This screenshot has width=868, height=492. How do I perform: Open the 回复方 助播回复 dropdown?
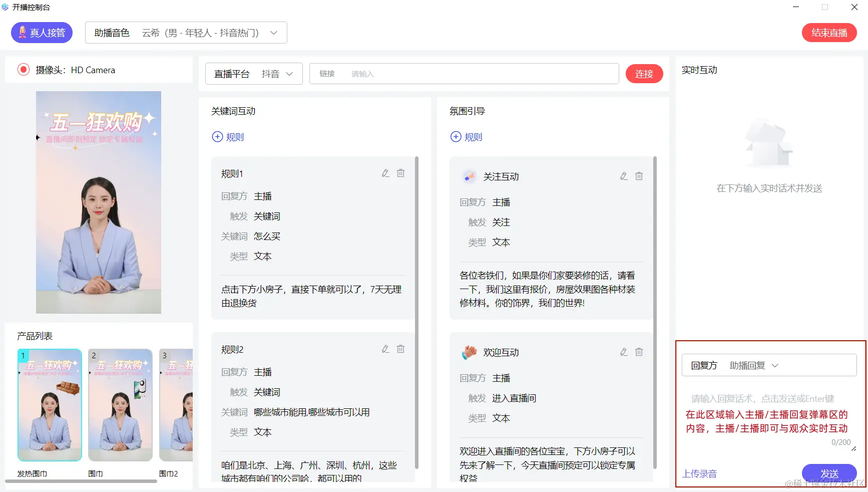tap(769, 365)
